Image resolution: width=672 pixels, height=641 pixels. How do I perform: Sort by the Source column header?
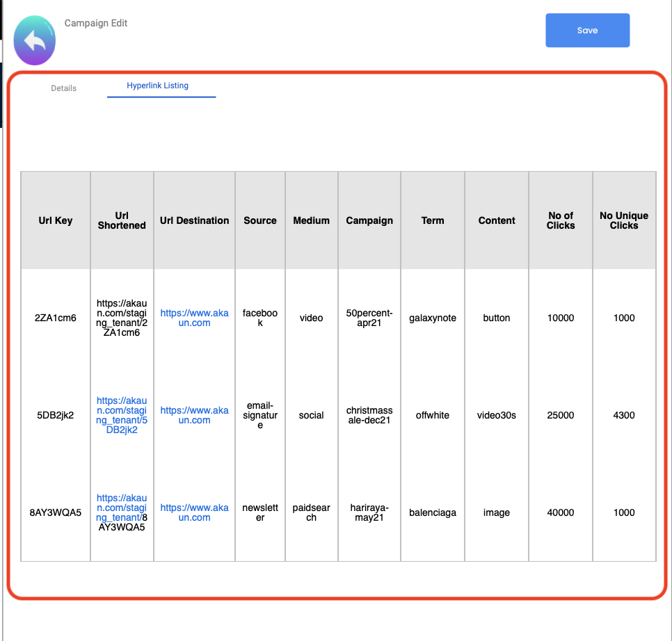(260, 220)
